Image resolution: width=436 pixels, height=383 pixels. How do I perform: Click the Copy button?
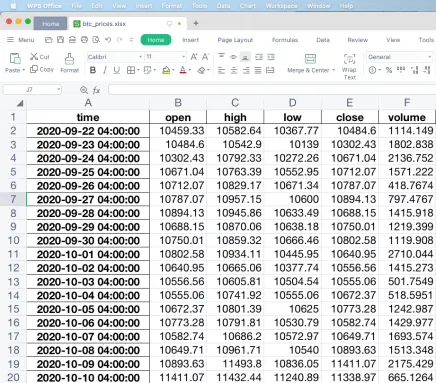[x=42, y=69]
